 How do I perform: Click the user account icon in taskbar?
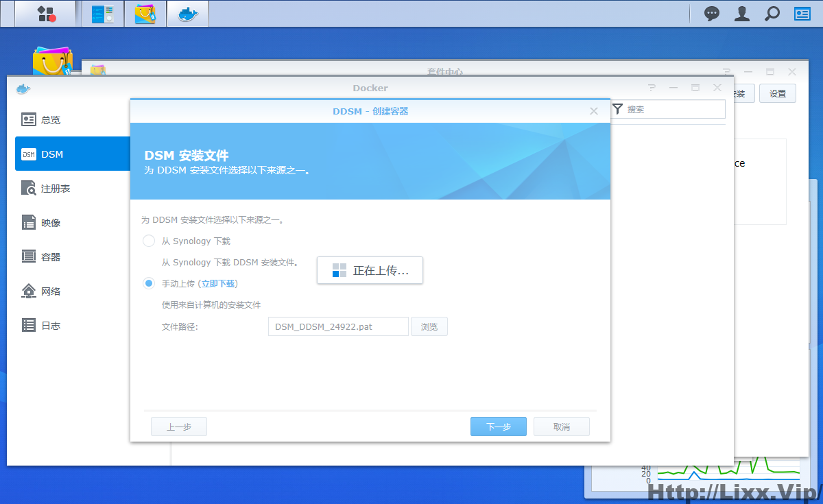(x=741, y=13)
